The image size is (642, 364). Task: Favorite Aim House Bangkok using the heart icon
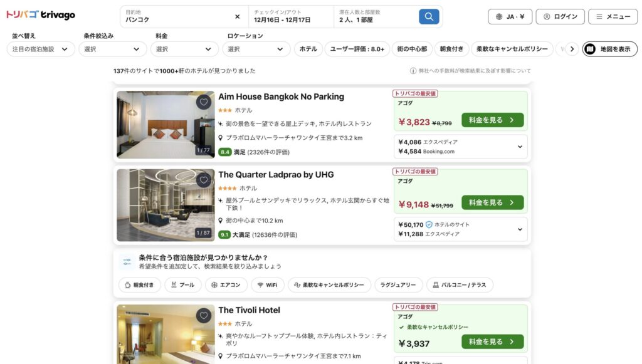point(203,101)
